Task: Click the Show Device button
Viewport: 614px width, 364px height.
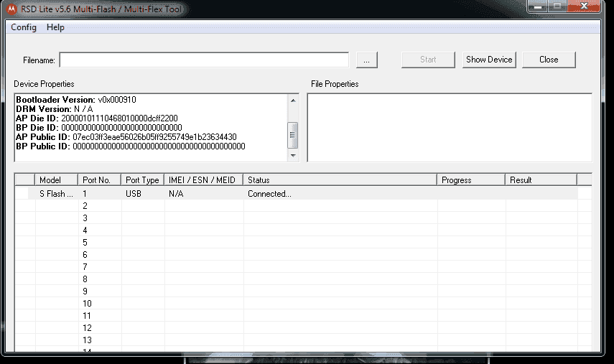Action: click(489, 60)
